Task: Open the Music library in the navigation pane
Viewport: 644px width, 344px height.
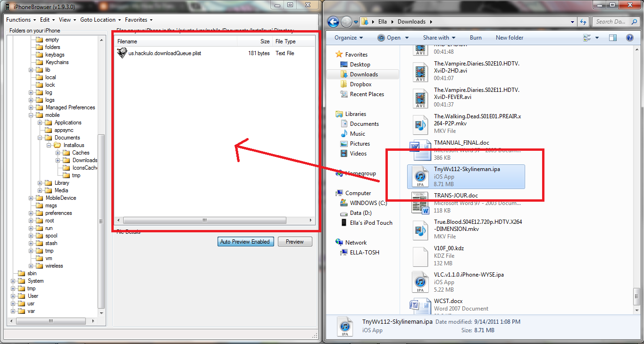Action: click(x=357, y=134)
